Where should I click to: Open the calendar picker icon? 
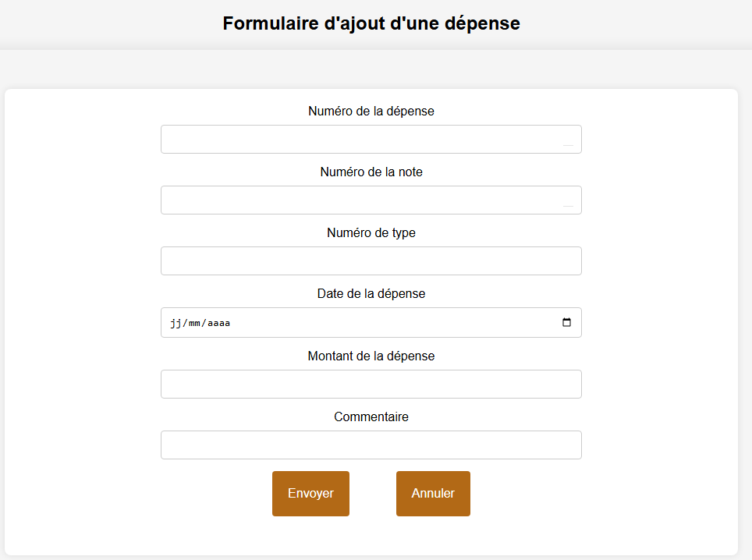(567, 323)
